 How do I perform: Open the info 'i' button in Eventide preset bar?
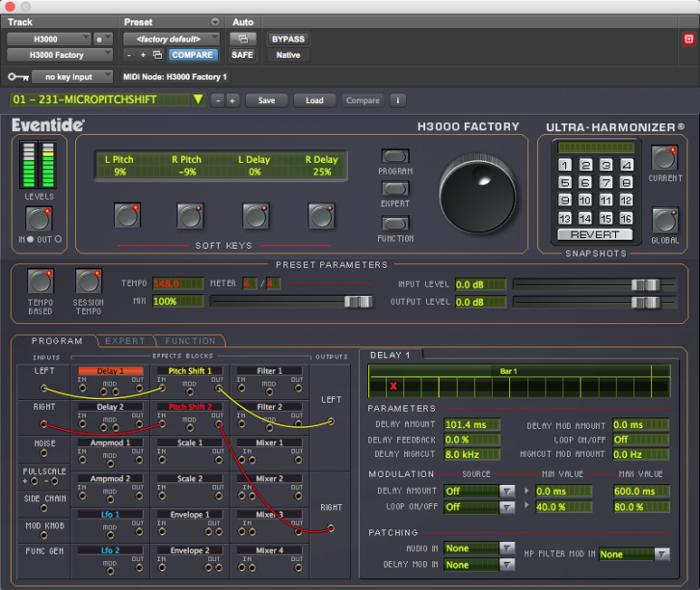click(398, 100)
